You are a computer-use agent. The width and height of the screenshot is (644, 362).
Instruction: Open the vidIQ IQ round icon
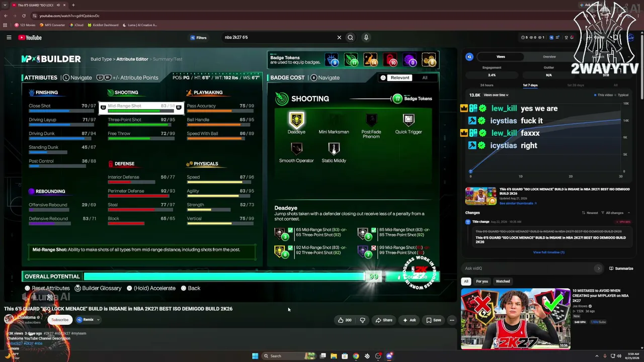pos(469,57)
